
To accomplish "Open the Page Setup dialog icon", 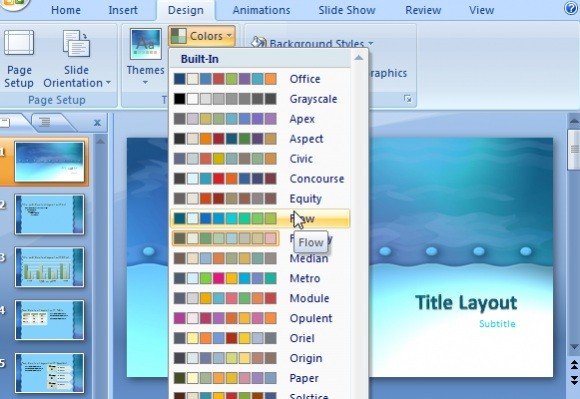I will (x=19, y=43).
